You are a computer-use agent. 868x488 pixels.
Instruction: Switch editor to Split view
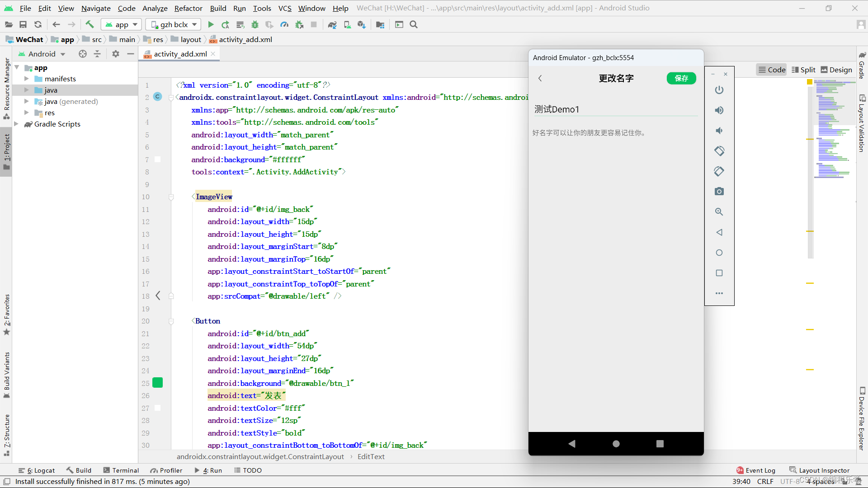click(803, 70)
